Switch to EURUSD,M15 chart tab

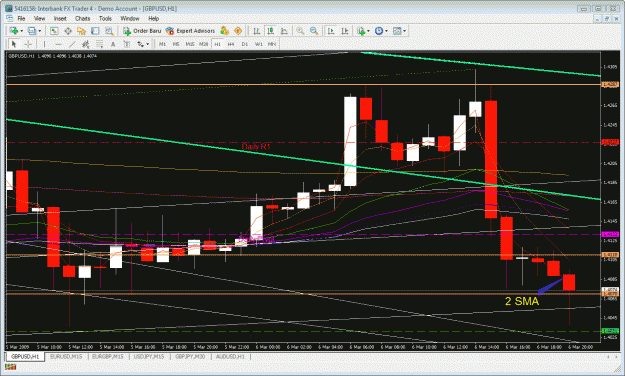tap(66, 356)
